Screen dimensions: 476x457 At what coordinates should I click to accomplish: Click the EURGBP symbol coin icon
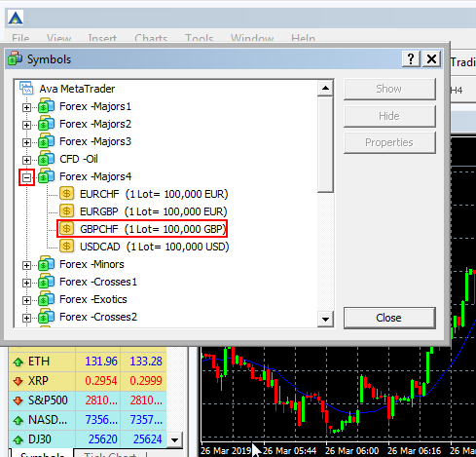(66, 211)
